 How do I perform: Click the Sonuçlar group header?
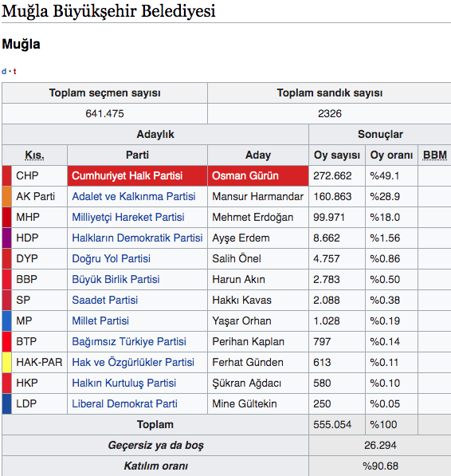point(380,134)
